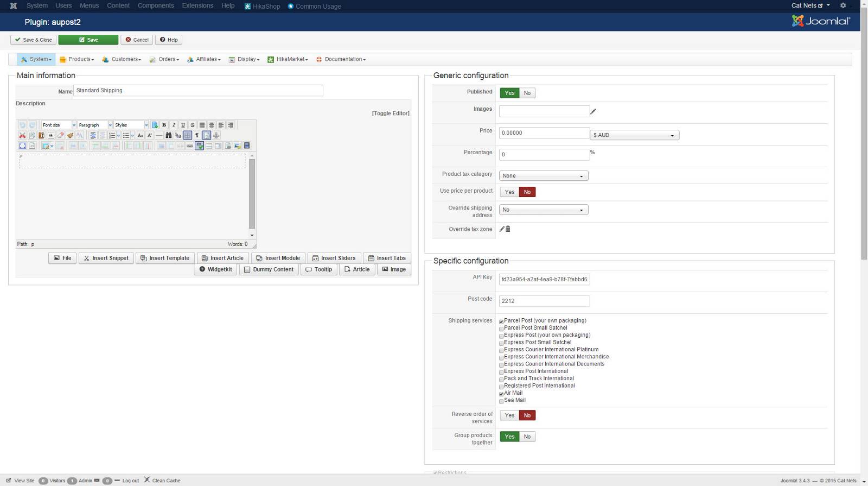Set Published to No
The image size is (868, 486).
527,93
